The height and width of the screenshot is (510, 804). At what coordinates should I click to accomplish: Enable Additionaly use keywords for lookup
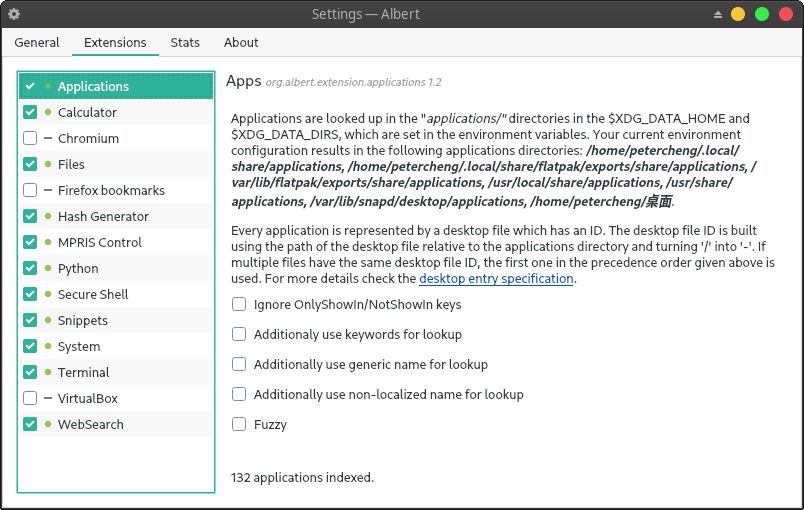(x=239, y=334)
